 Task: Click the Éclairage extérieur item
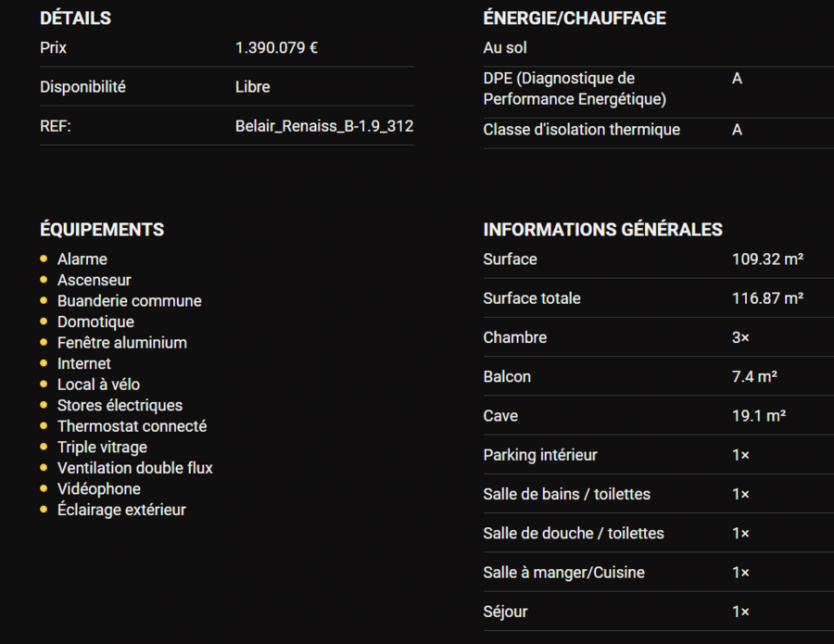(x=121, y=510)
